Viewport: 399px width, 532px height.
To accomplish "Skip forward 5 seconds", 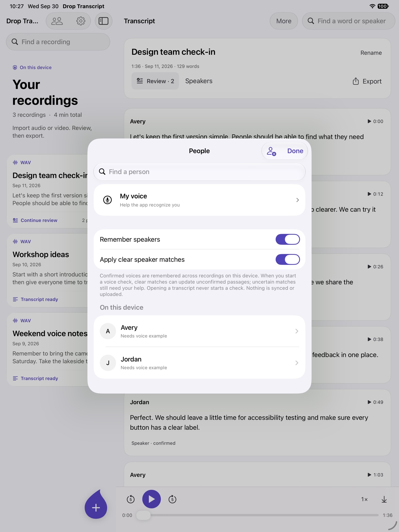I will (172, 499).
